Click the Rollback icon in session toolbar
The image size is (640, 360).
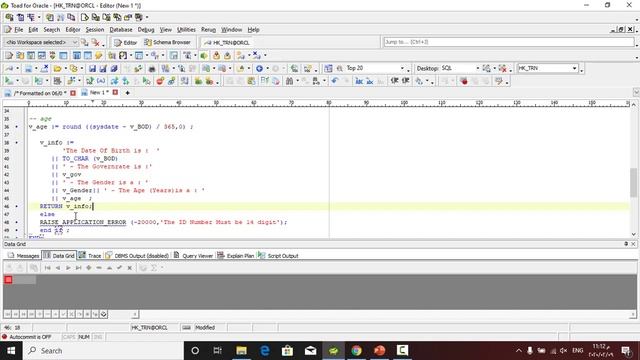tap(227, 55)
